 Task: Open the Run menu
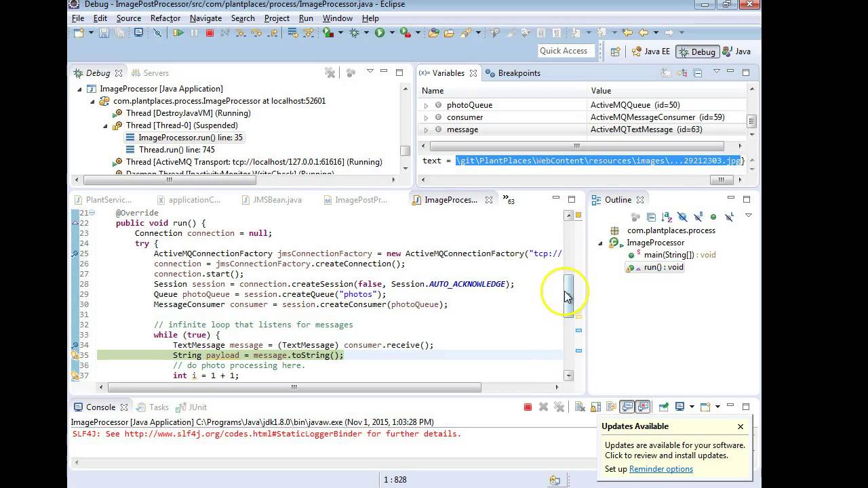click(x=306, y=18)
